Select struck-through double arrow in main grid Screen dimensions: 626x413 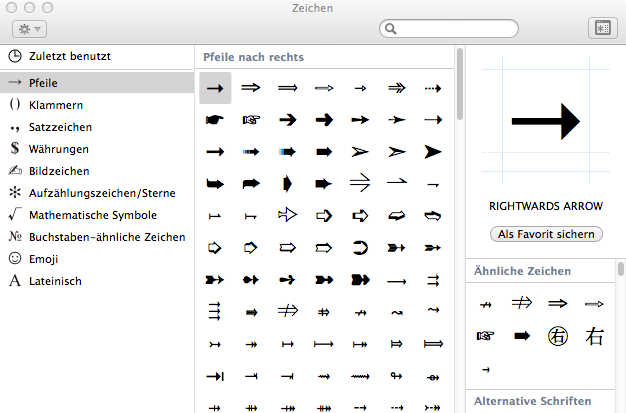[287, 310]
